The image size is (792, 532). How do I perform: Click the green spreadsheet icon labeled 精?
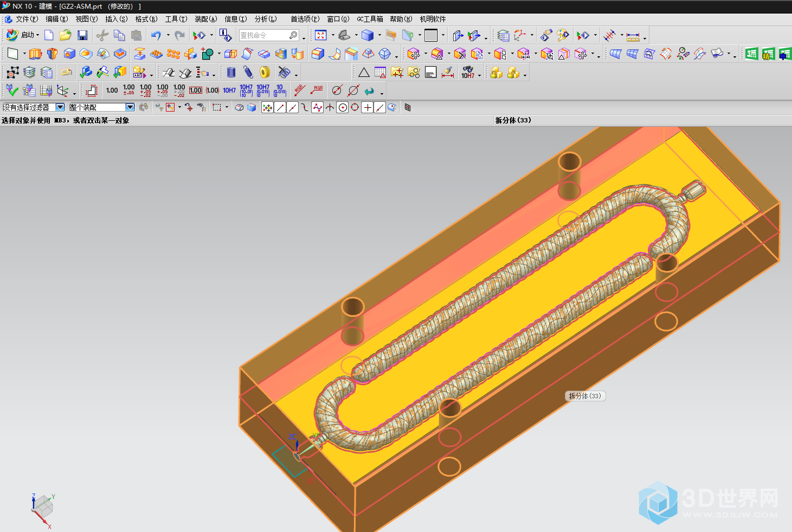768,54
